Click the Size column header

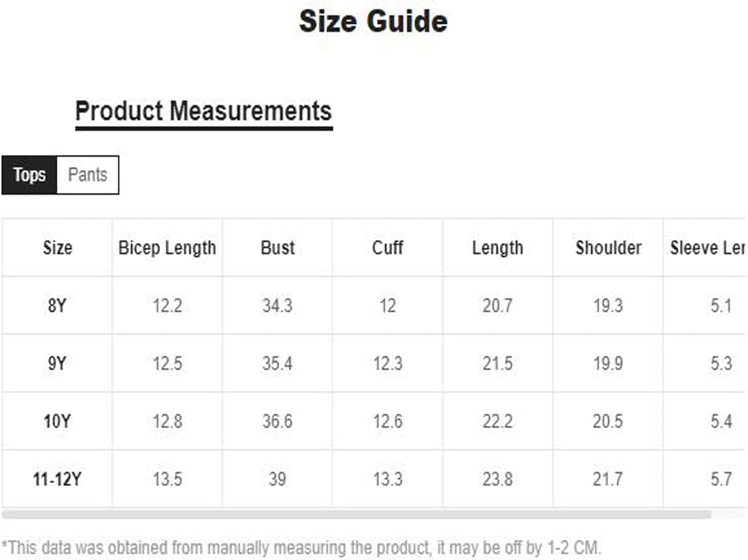pyautogui.click(x=57, y=248)
